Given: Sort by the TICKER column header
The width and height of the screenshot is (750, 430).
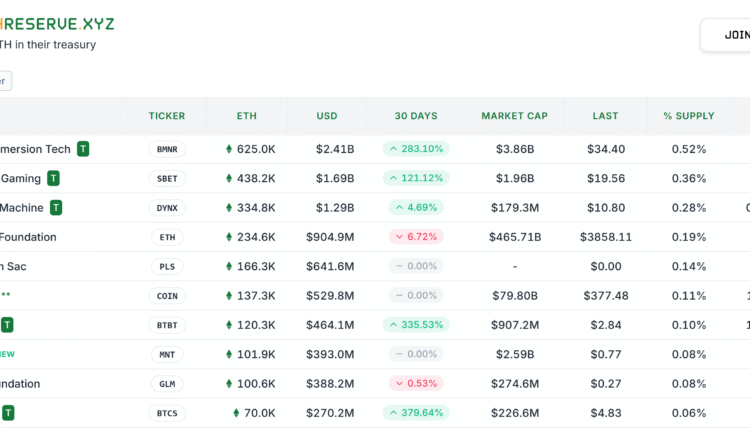Looking at the screenshot, I should (166, 116).
